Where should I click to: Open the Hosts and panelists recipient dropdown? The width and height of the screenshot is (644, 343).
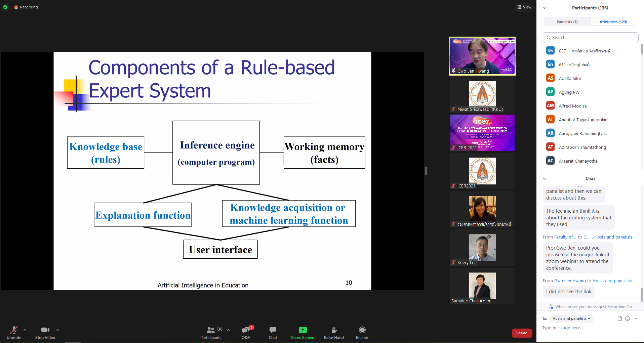[x=571, y=318]
